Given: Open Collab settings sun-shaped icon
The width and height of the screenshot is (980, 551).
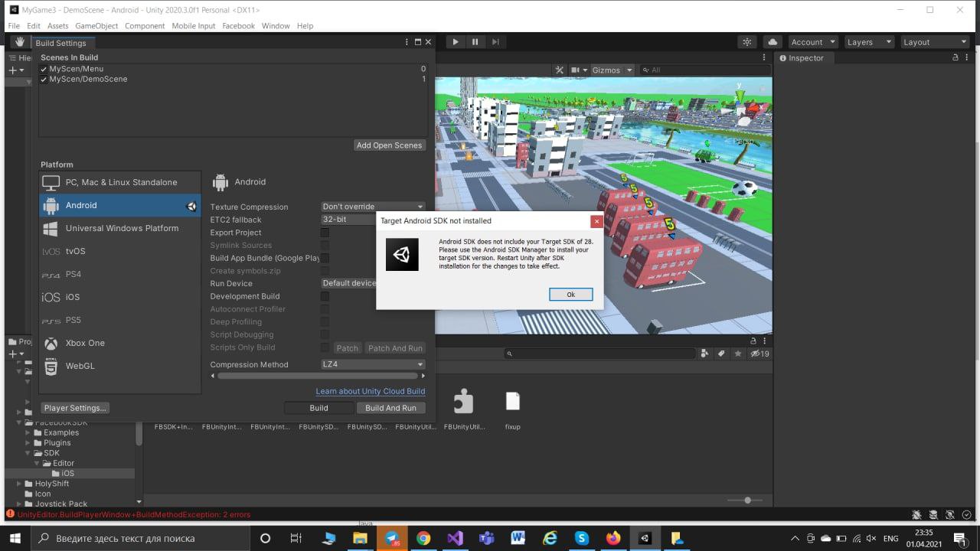Looking at the screenshot, I should tap(747, 42).
